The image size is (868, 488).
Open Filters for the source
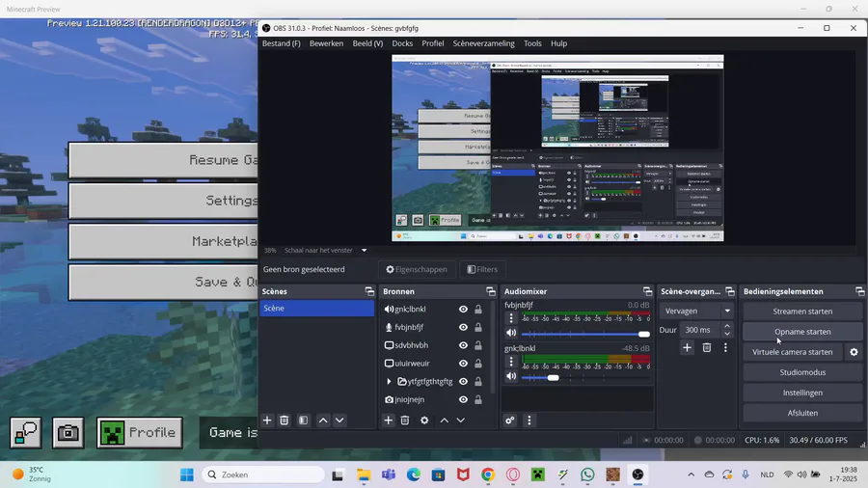pyautogui.click(x=482, y=269)
